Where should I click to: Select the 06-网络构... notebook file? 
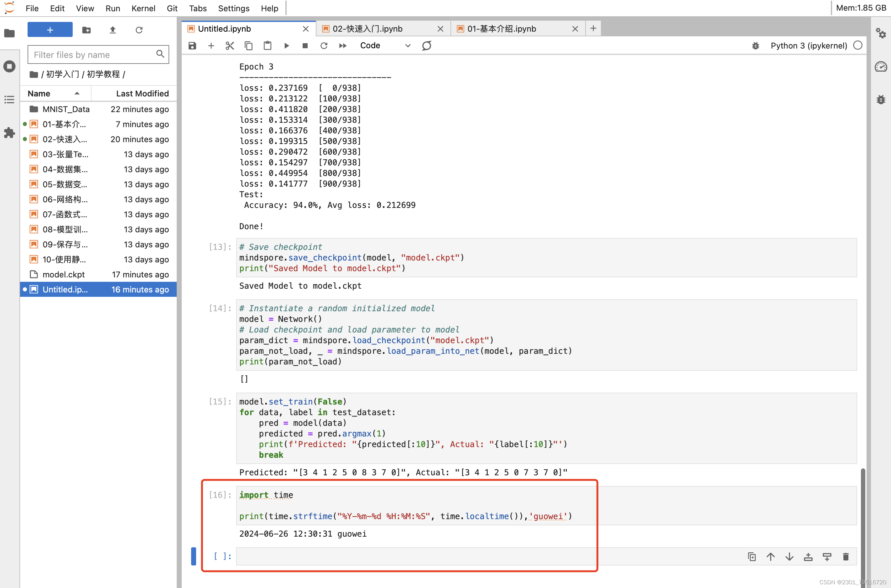[98, 199]
